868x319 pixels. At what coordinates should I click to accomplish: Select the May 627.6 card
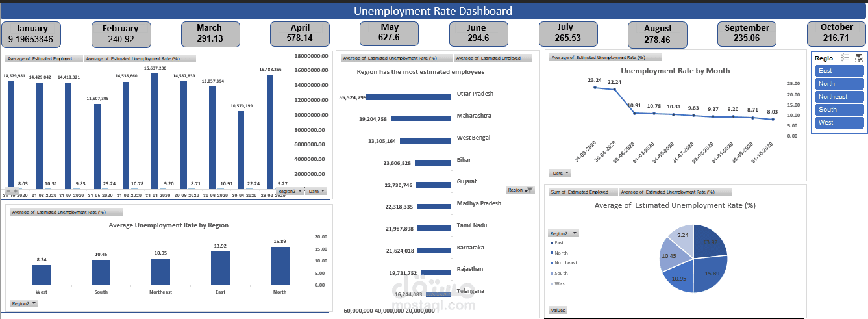click(390, 33)
